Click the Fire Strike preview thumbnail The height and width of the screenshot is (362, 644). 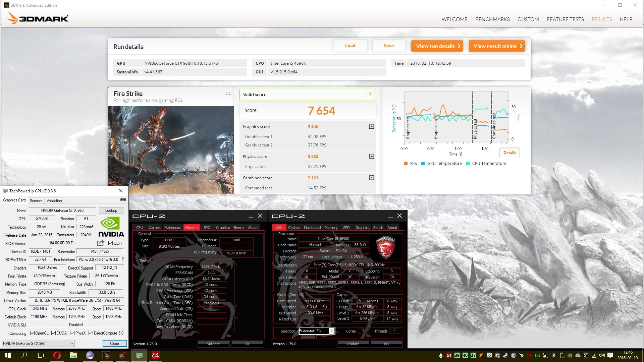pyautogui.click(x=171, y=150)
